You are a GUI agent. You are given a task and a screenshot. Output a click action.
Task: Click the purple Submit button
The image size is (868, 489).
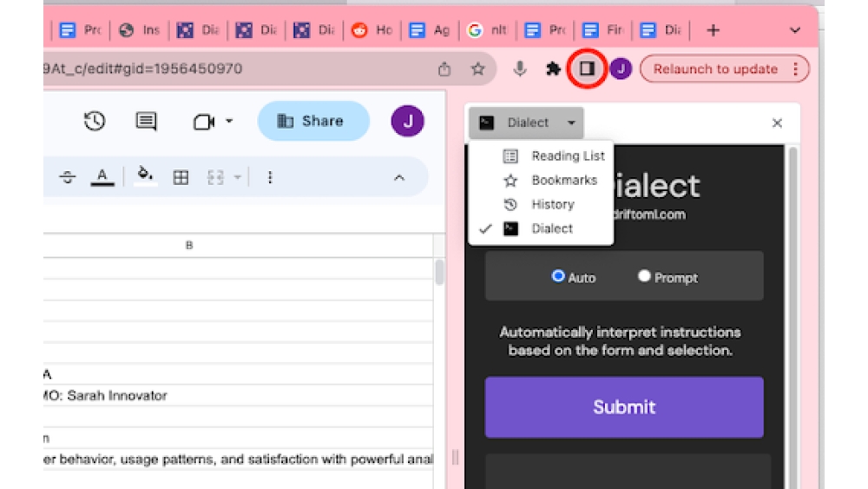[x=624, y=407]
